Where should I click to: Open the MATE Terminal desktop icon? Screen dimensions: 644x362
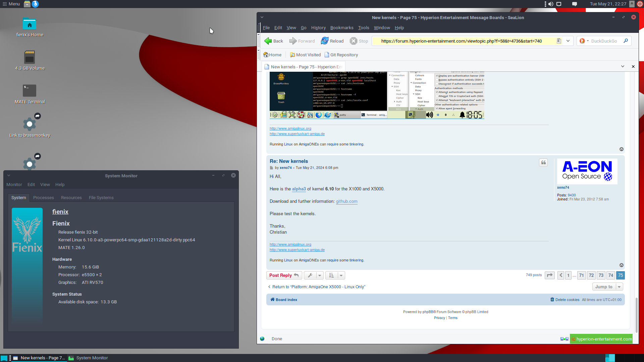click(x=30, y=90)
